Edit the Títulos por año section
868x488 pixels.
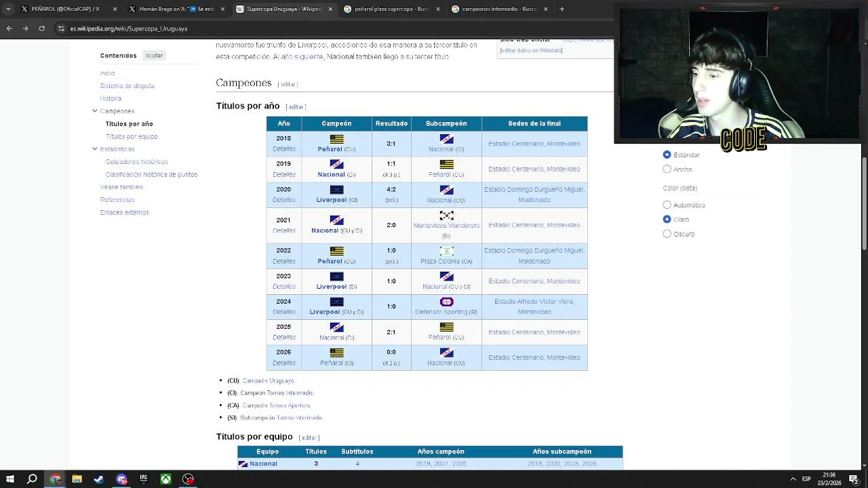[x=296, y=107]
